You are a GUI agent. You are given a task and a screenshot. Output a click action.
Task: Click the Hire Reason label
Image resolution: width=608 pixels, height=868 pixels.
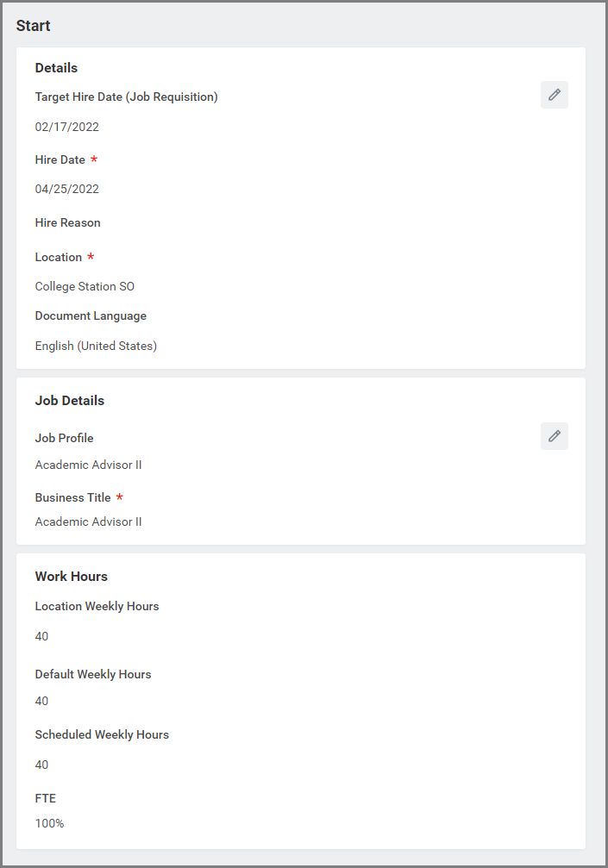[67, 223]
